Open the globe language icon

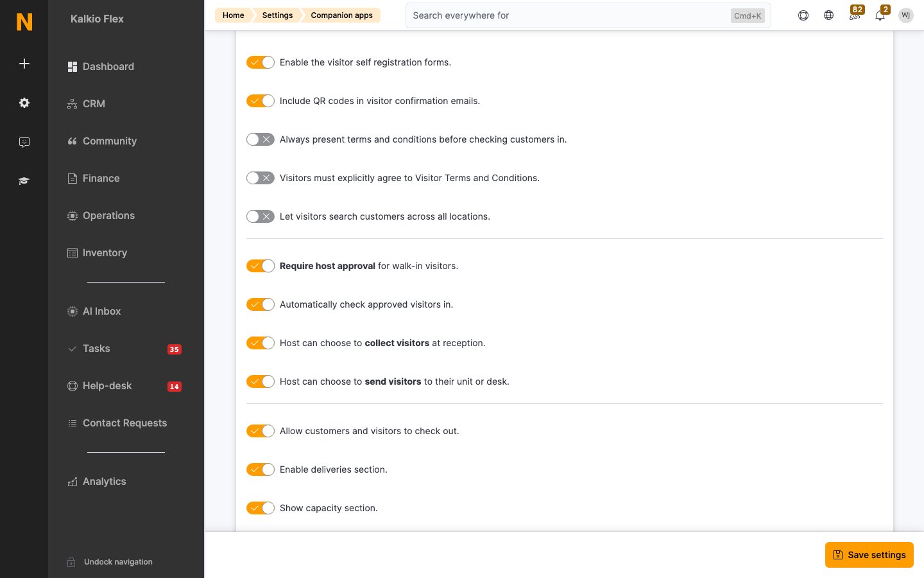point(829,15)
